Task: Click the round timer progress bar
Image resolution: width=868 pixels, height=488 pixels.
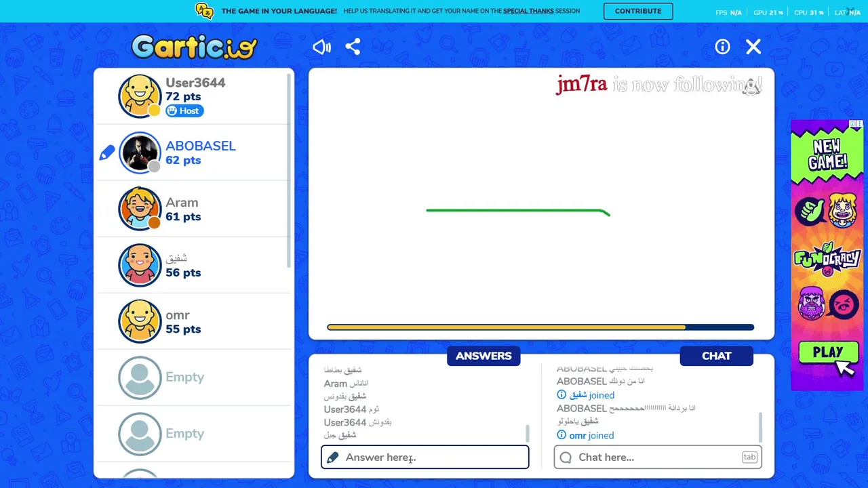Action: coord(540,327)
